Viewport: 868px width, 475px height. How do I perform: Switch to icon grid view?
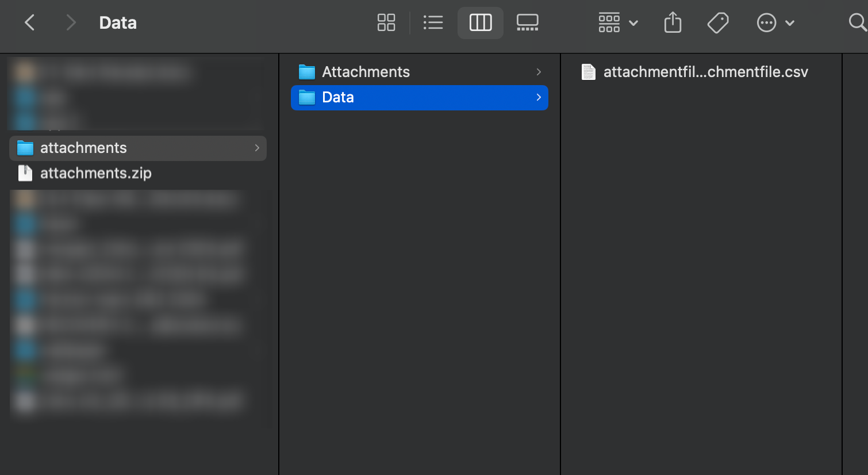386,23
